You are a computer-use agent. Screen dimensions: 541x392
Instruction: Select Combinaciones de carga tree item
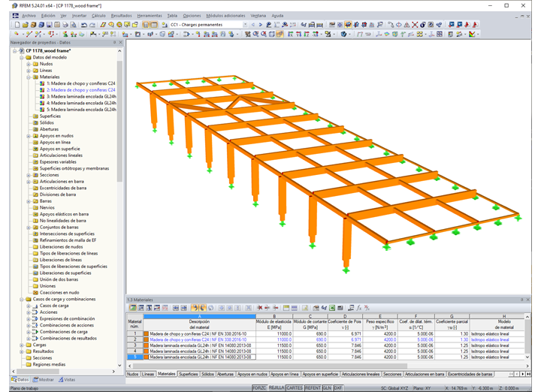(63, 332)
